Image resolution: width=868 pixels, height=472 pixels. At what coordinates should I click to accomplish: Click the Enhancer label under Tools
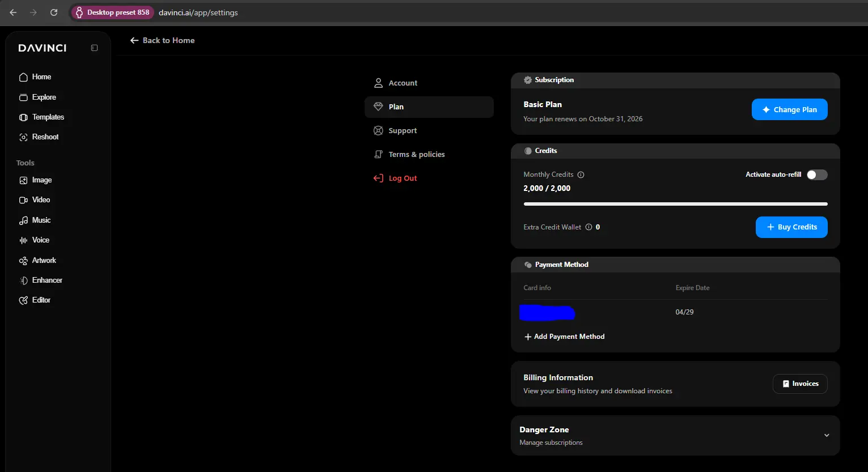[x=47, y=280]
